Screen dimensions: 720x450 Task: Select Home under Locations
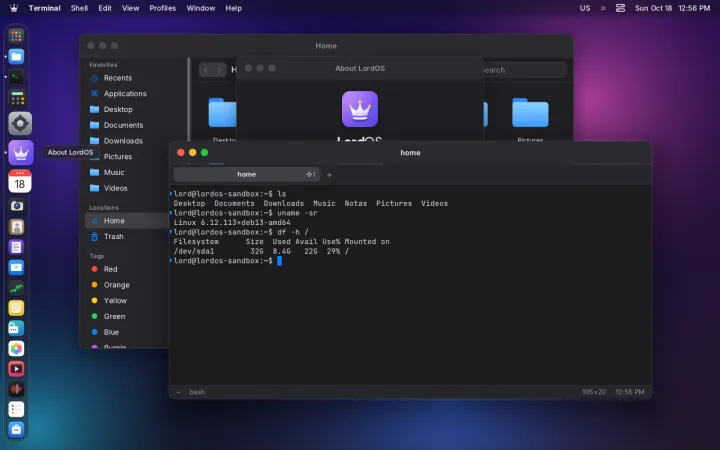coord(127,221)
